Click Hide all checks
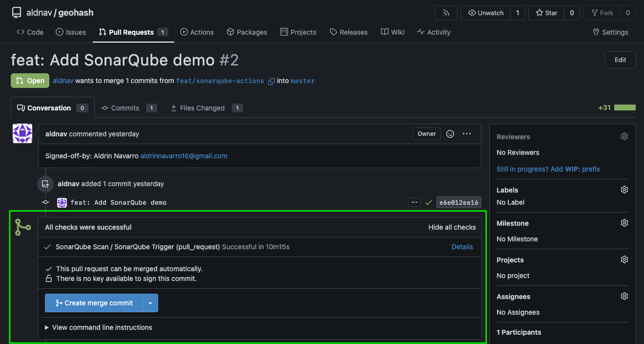 tap(452, 227)
